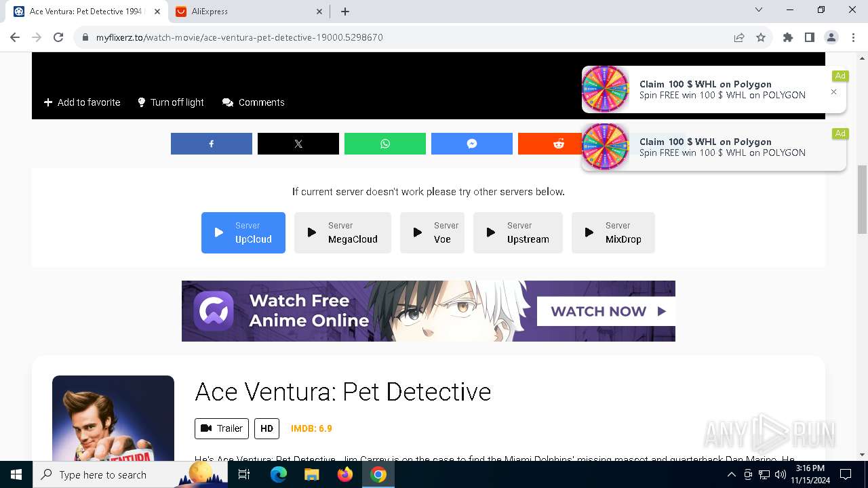Share the movie on Facebook
The height and width of the screenshot is (488, 868).
[x=212, y=144]
